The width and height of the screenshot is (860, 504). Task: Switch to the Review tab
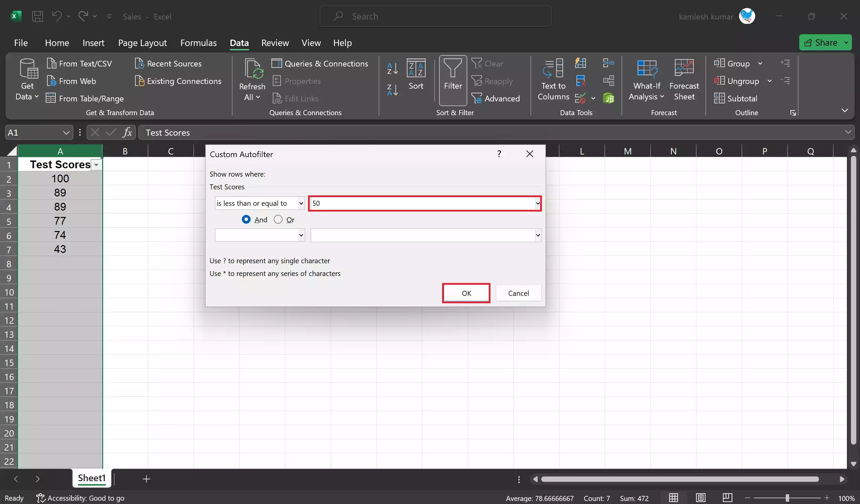(x=275, y=43)
